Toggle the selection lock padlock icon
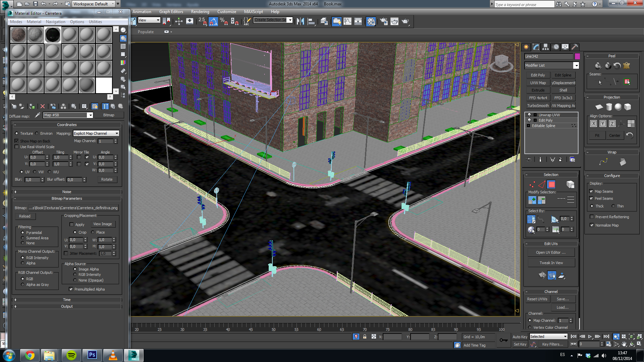644x362 pixels. pyautogui.click(x=365, y=337)
